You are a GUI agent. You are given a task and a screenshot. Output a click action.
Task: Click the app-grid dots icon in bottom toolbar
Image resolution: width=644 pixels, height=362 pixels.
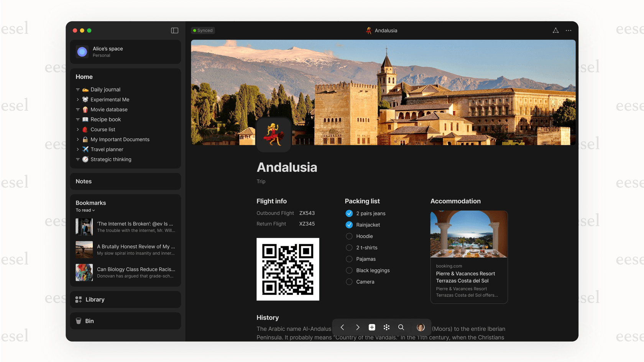[x=386, y=327]
